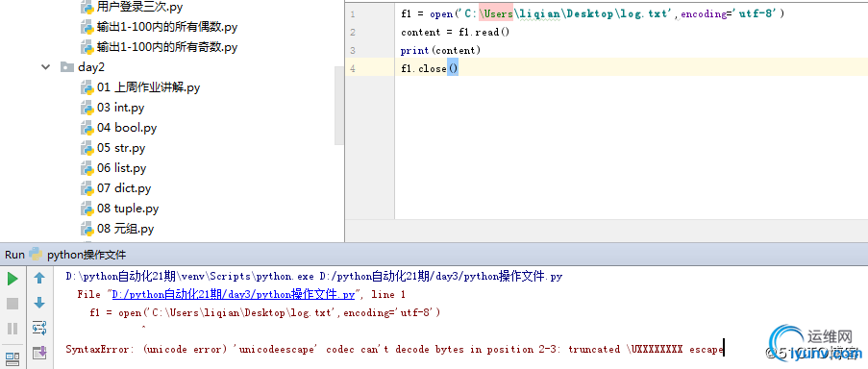Click the Scroll to end icon
Image resolution: width=868 pixels, height=369 pixels.
39,352
